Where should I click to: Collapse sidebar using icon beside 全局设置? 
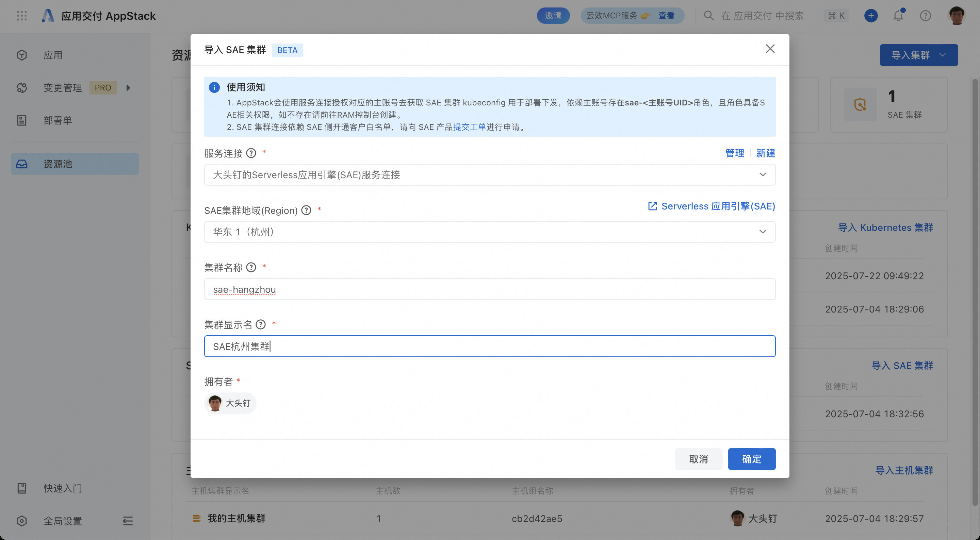point(128,521)
